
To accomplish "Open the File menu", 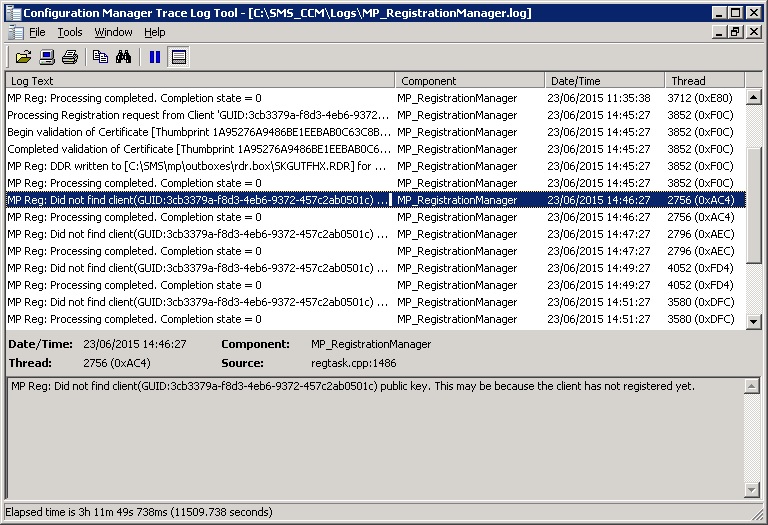I will pos(37,32).
